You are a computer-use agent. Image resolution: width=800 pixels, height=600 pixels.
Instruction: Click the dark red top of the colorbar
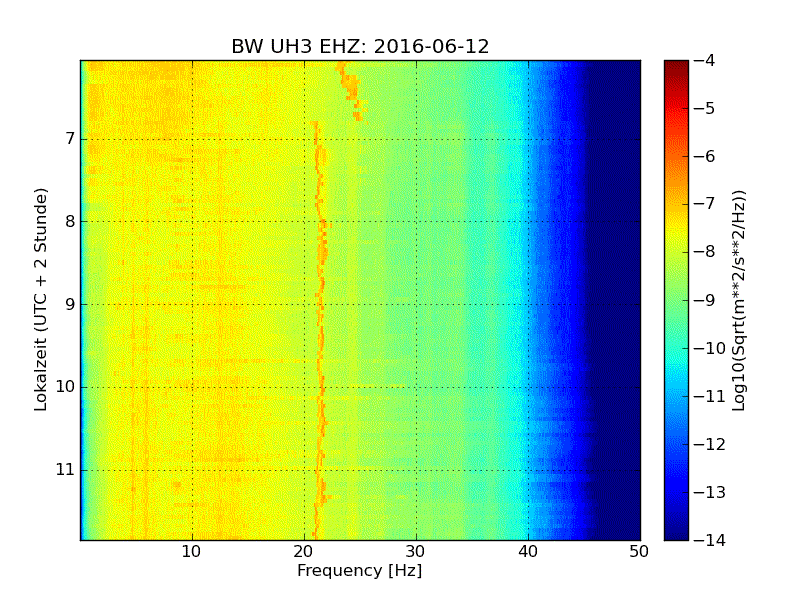pyautogui.click(x=676, y=69)
